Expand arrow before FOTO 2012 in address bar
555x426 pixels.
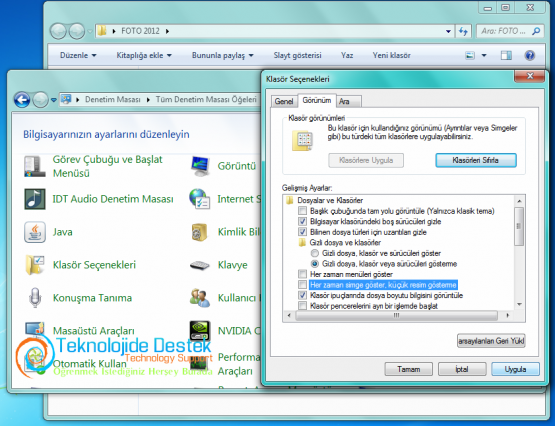[x=114, y=31]
